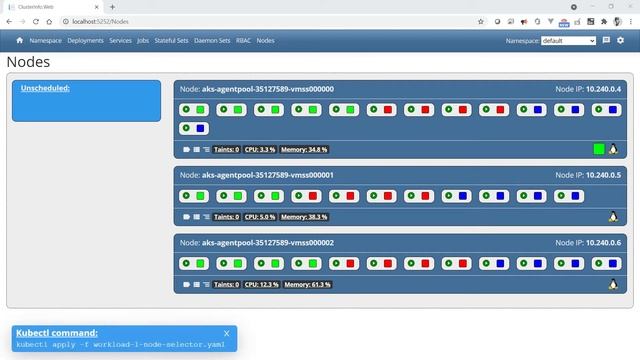The image size is (640, 360).
Task: Go to the home icon in navbar
Action: coord(20,40)
